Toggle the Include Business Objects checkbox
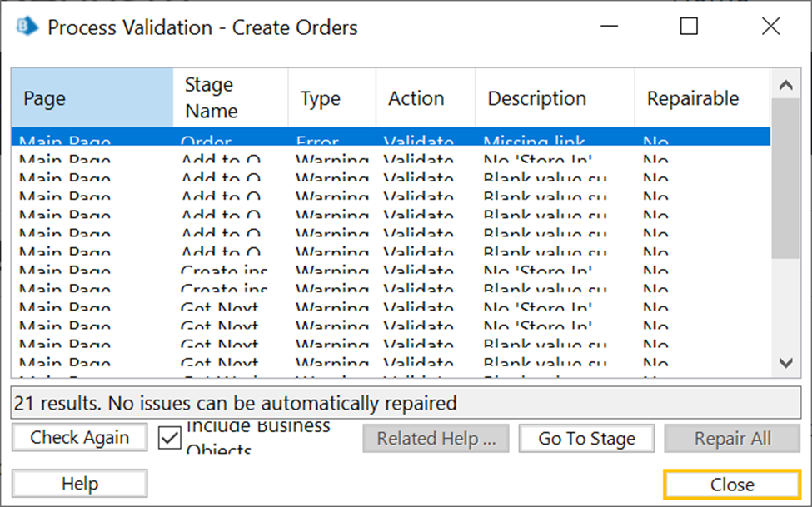The width and height of the screenshot is (812, 507). coord(169,438)
